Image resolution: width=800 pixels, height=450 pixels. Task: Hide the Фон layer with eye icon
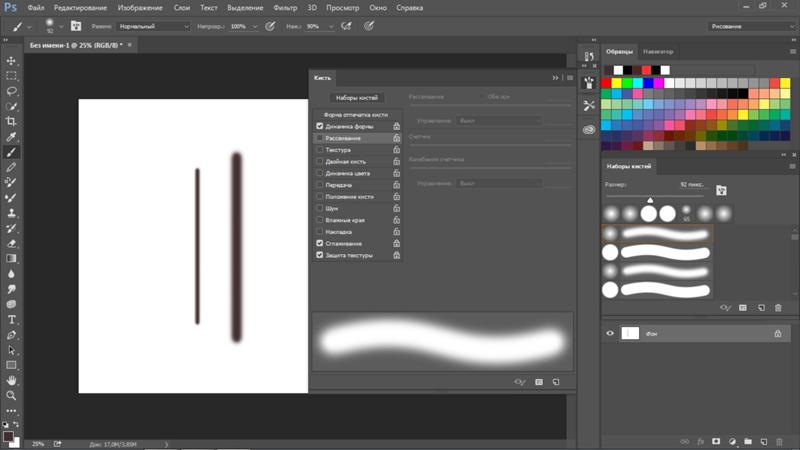click(610, 333)
